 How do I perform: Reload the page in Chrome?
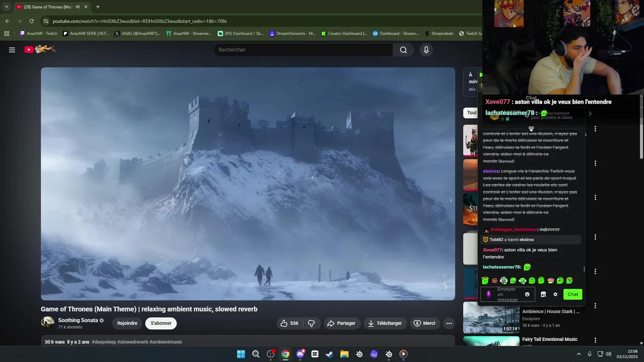pyautogui.click(x=31, y=21)
